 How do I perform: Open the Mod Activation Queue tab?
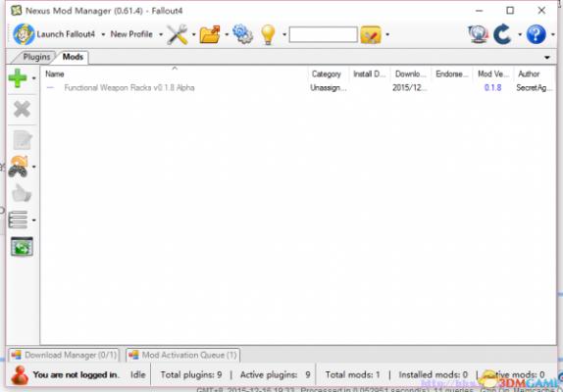coord(183,355)
